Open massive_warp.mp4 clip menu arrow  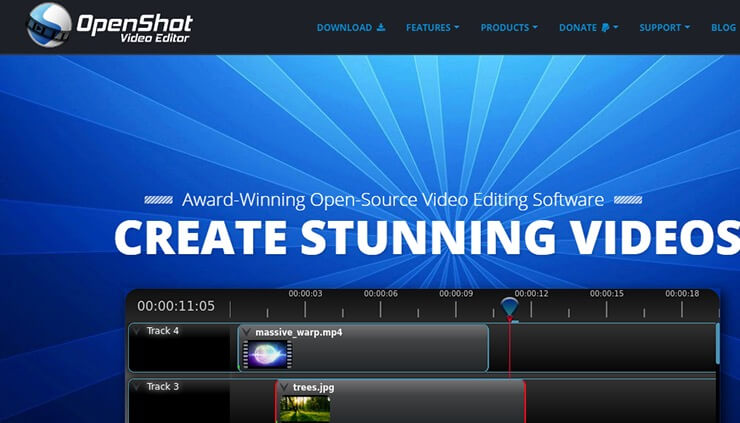(246, 332)
